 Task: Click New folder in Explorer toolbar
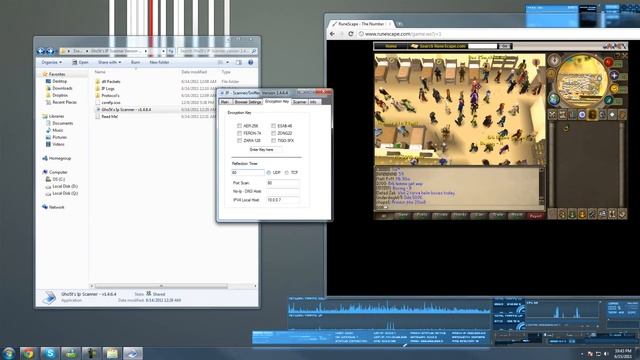click(159, 62)
